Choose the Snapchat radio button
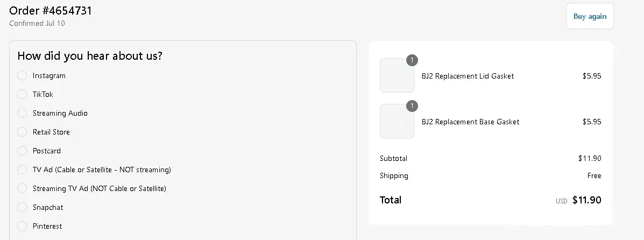This screenshot has width=644, height=240. (22, 207)
